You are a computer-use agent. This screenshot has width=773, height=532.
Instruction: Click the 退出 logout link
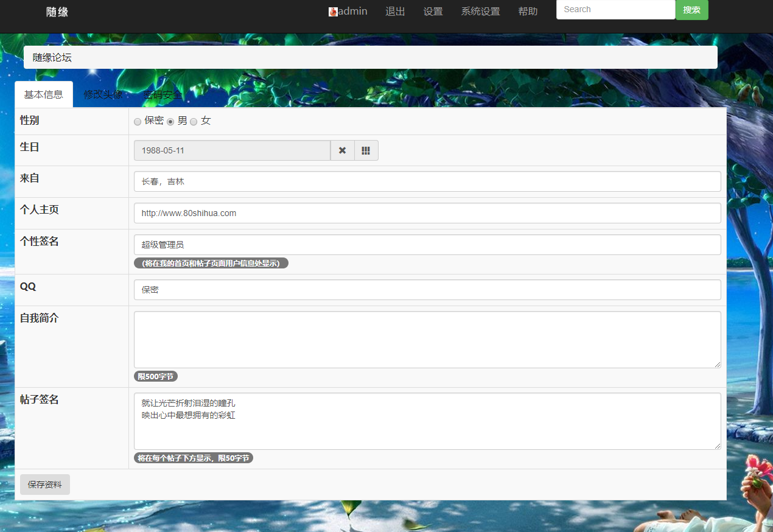click(x=395, y=12)
